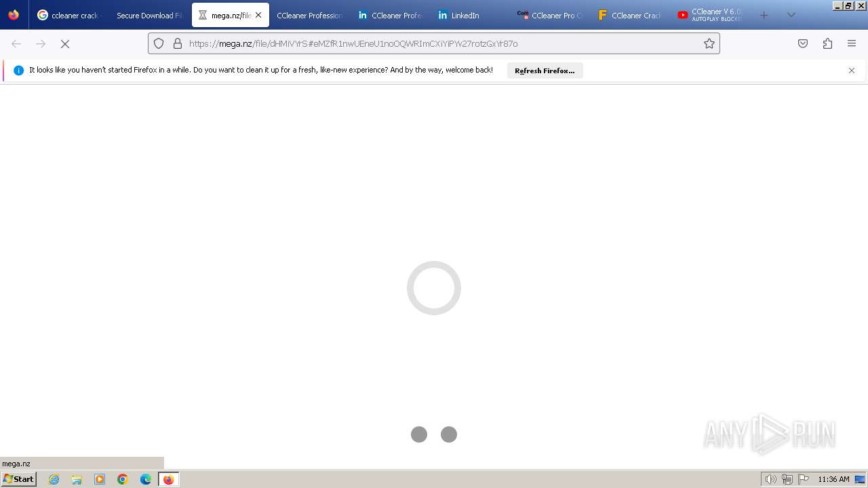Image resolution: width=868 pixels, height=488 pixels.
Task: Click the info icon in notification bar
Action: 18,70
